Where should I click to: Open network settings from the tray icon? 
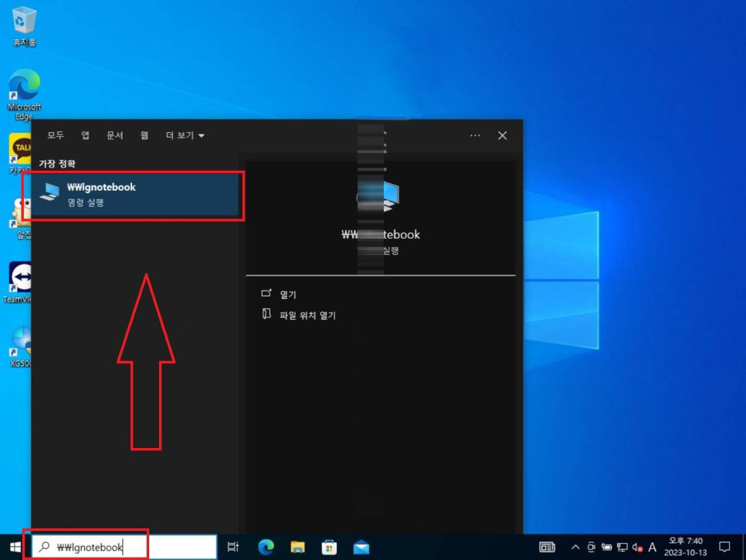622,547
